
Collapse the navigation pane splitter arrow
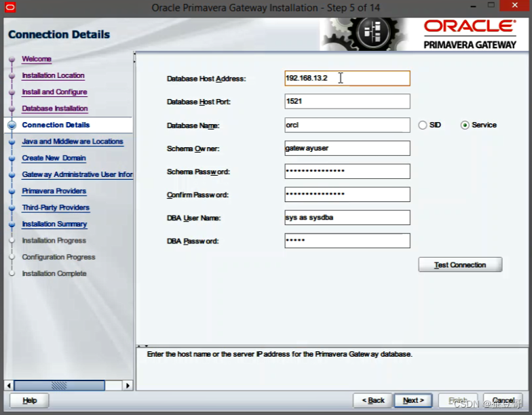(134, 54)
